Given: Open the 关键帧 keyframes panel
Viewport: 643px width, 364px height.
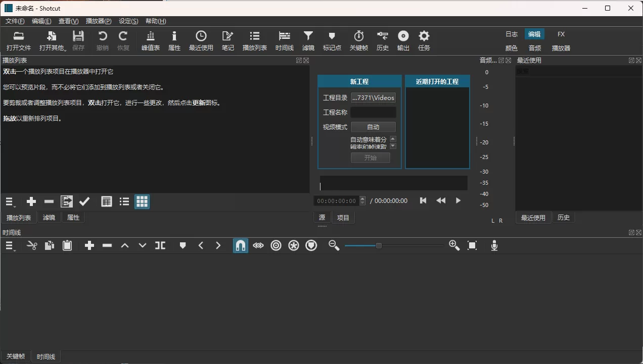Looking at the screenshot, I should [x=358, y=40].
